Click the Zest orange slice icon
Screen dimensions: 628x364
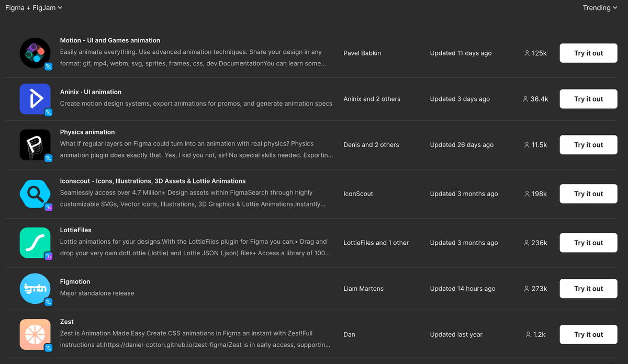[x=35, y=335]
